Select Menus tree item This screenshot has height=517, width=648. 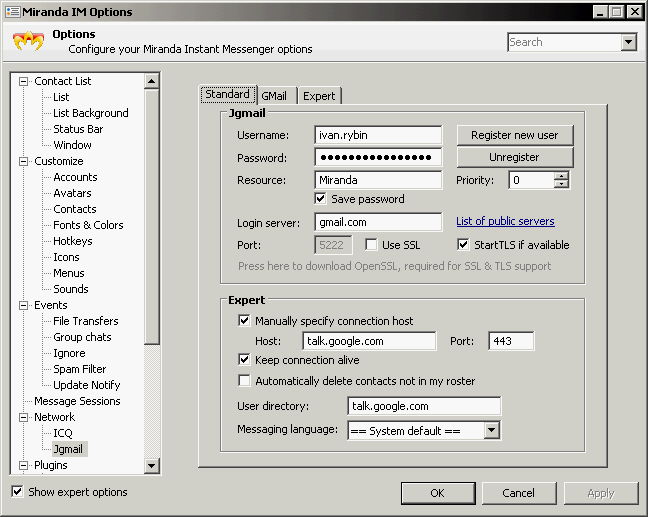(x=69, y=273)
